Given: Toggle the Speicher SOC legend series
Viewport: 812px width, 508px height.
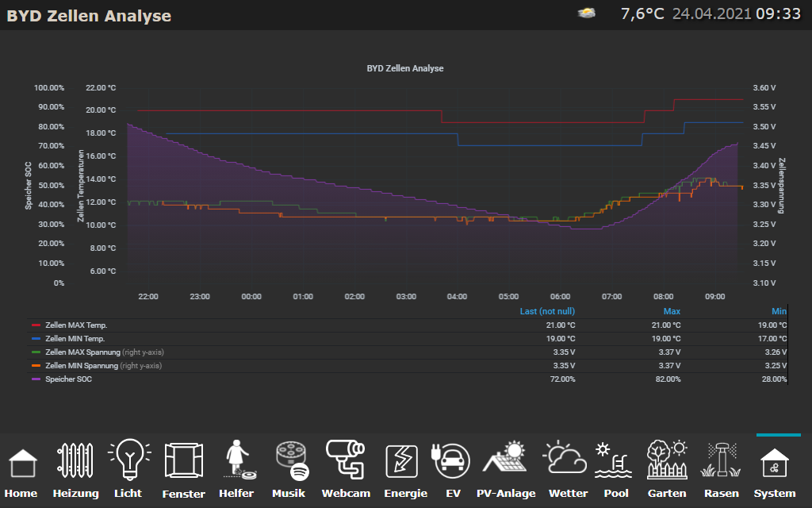Looking at the screenshot, I should [68, 379].
